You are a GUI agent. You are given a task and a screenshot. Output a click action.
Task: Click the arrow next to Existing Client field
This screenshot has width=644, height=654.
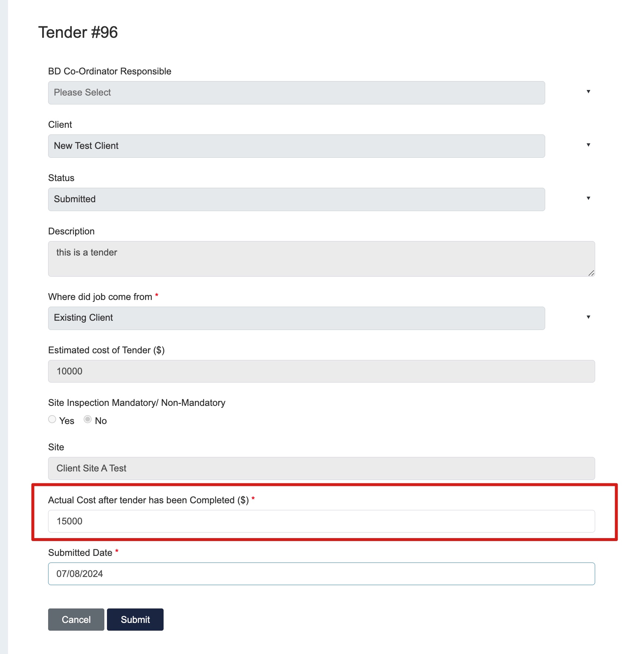[588, 317]
